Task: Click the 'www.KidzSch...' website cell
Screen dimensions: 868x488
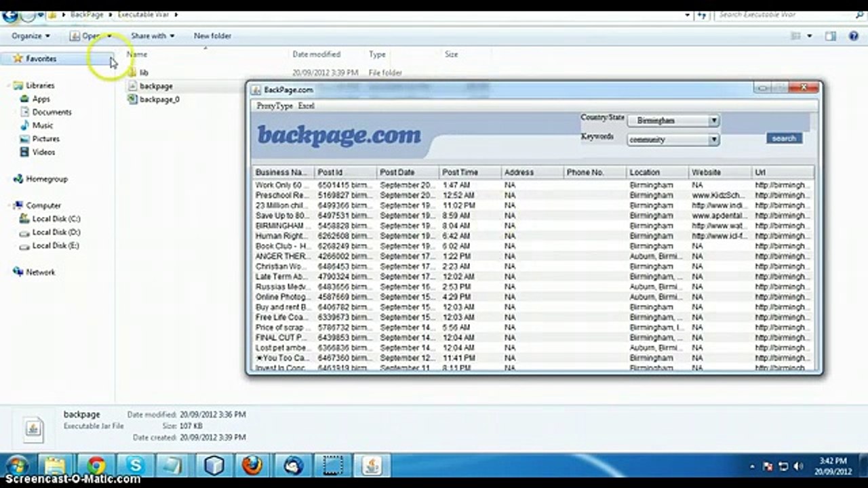Action: coord(719,195)
